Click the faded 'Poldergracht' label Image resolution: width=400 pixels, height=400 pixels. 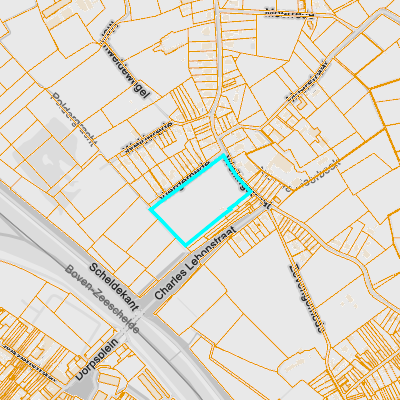point(75,119)
